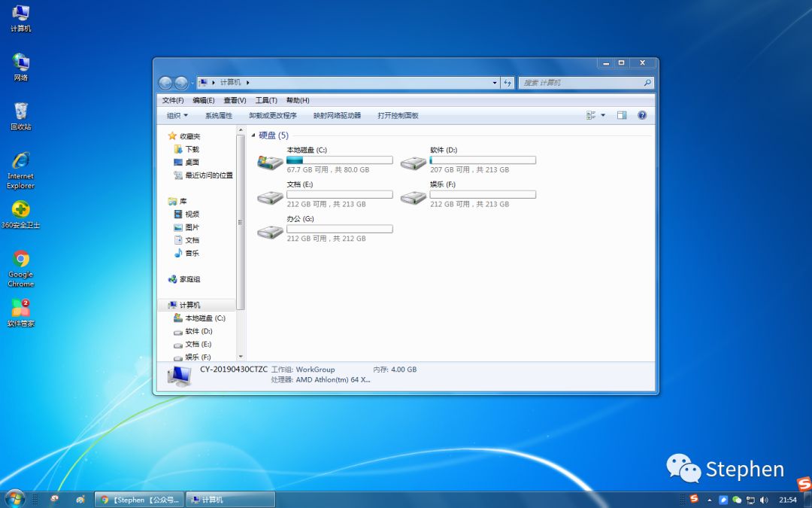Screen dimensions: 812x508
Task: Open the address bar history dropdown arrow
Action: (x=495, y=83)
